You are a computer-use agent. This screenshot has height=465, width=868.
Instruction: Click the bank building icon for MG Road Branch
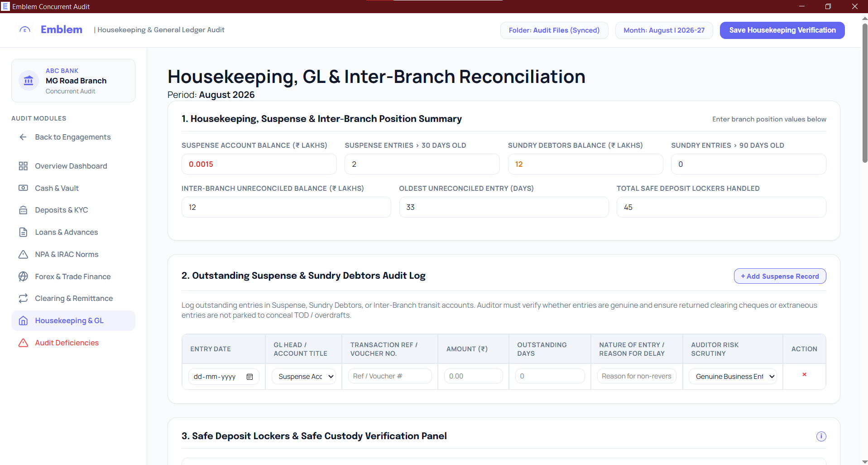29,81
